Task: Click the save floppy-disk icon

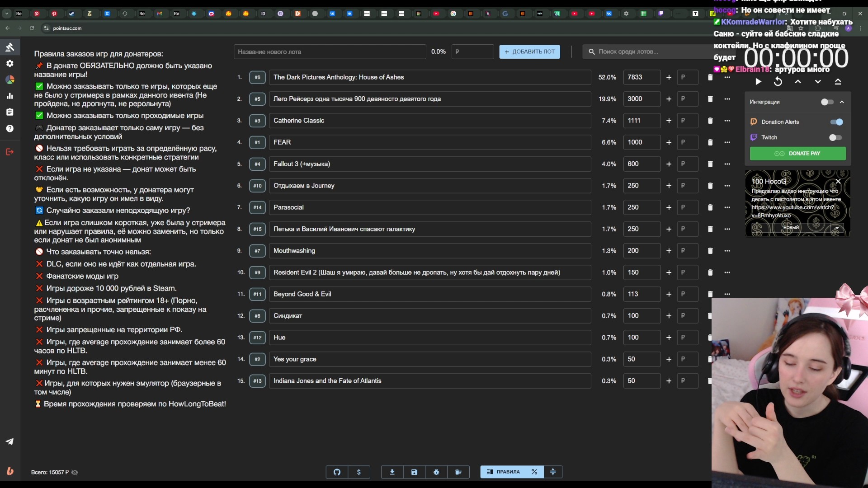Action: pos(414,472)
